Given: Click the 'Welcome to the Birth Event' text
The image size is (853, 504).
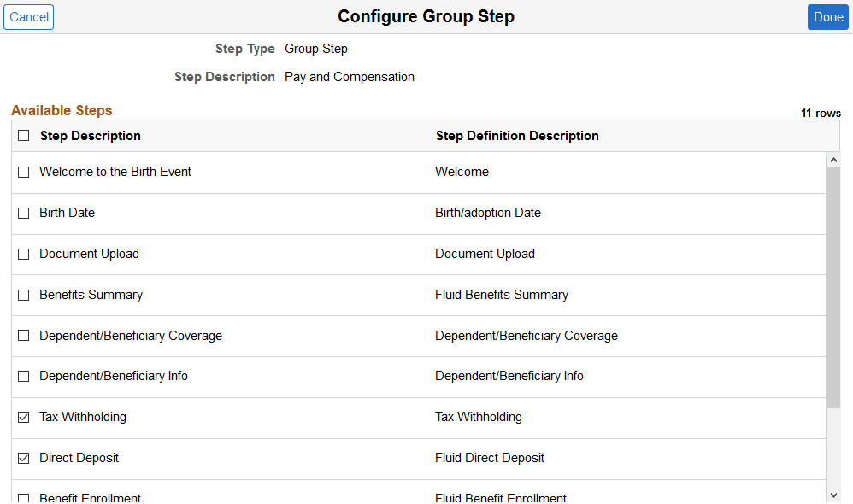Looking at the screenshot, I should 115,172.
